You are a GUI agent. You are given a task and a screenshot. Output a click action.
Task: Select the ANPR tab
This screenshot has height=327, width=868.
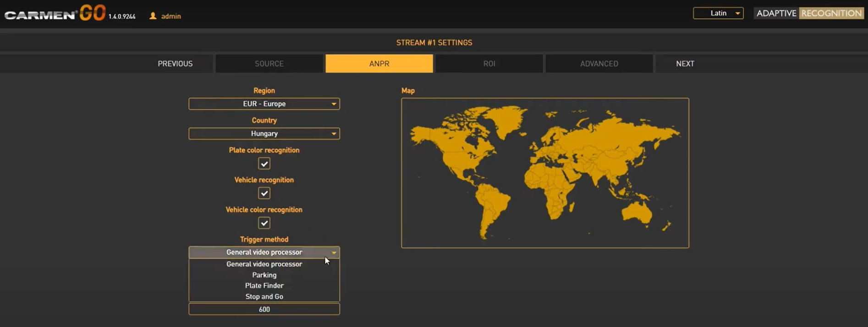(379, 64)
